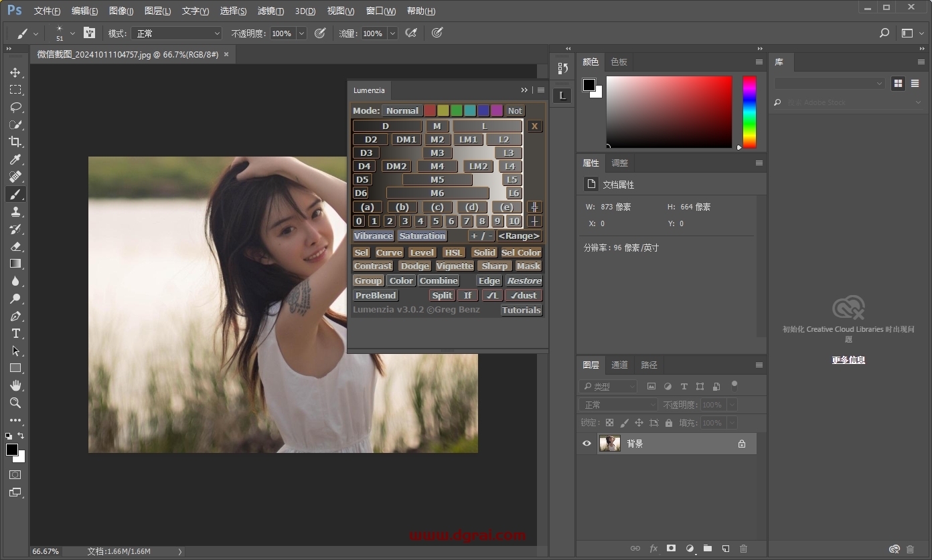
Task: Switch to the 色板 tab
Action: 619,62
